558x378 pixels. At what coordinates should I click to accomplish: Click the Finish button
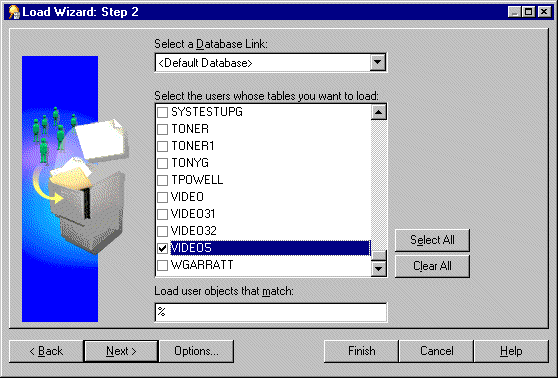362,351
